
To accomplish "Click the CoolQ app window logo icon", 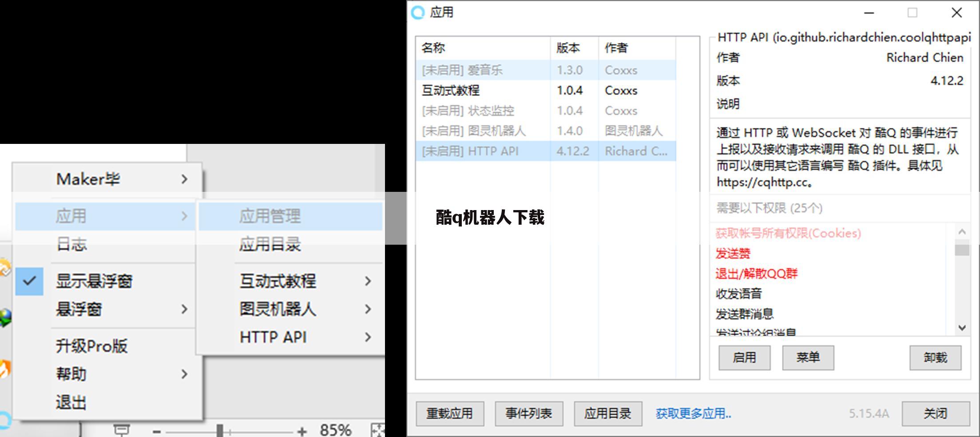I will pos(418,12).
